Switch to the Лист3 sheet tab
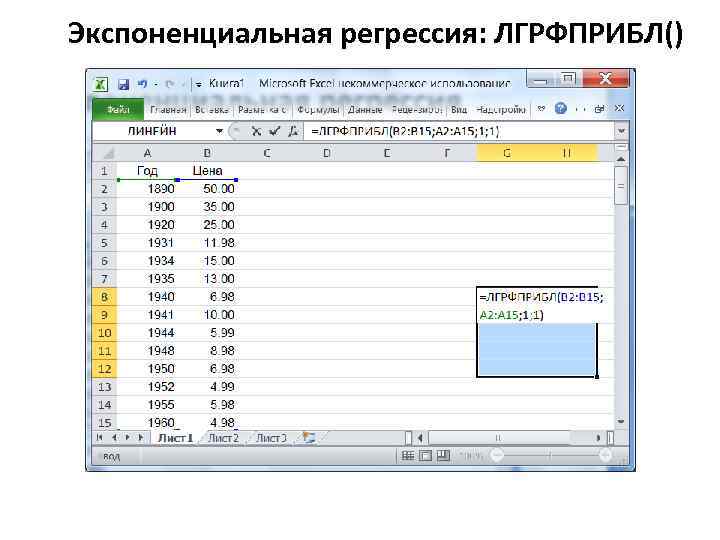 tap(270, 438)
